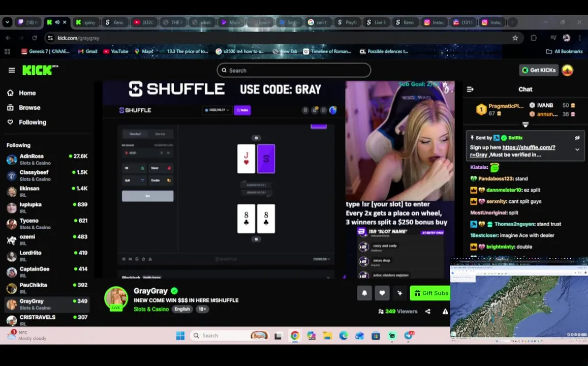Mute the Kick tab audio icon
This screenshot has height=366, width=588.
(57, 22)
